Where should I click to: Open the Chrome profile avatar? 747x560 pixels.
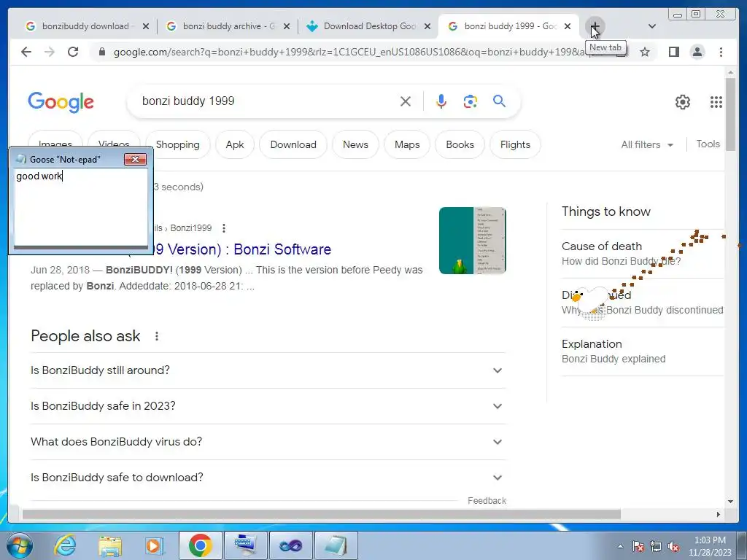point(697,52)
